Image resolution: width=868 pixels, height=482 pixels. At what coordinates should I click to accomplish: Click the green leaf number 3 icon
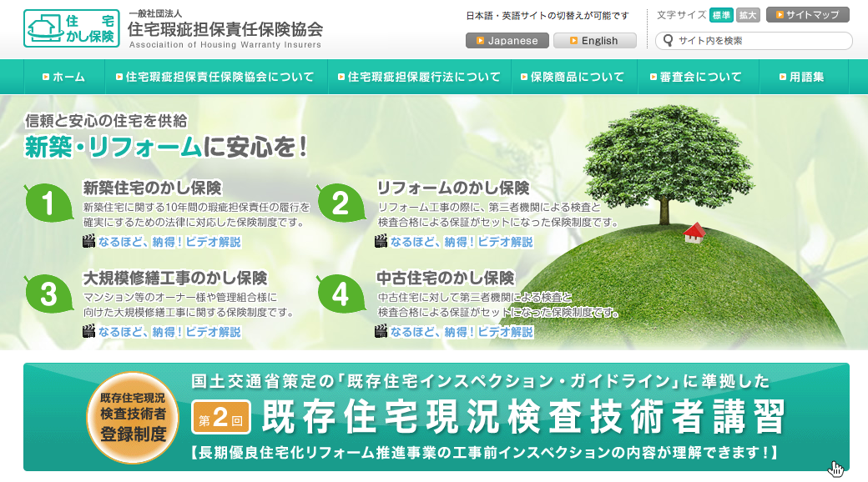tap(48, 294)
